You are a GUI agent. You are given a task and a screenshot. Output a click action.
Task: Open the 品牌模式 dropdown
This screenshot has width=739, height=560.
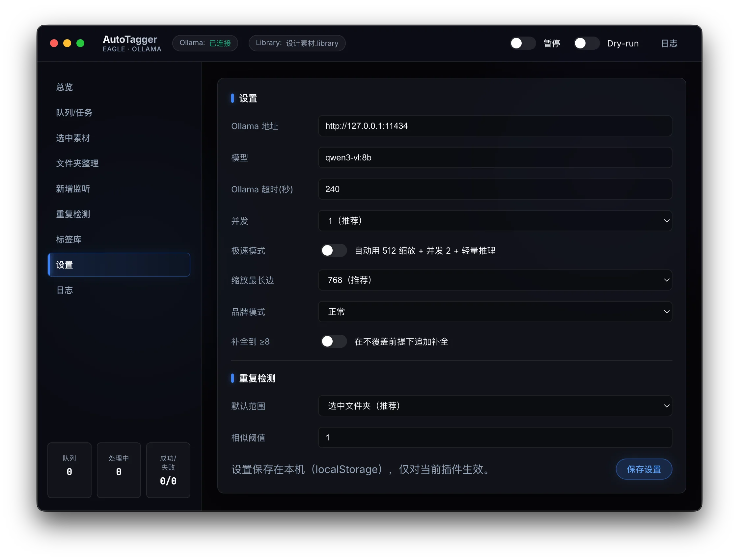pyautogui.click(x=495, y=312)
